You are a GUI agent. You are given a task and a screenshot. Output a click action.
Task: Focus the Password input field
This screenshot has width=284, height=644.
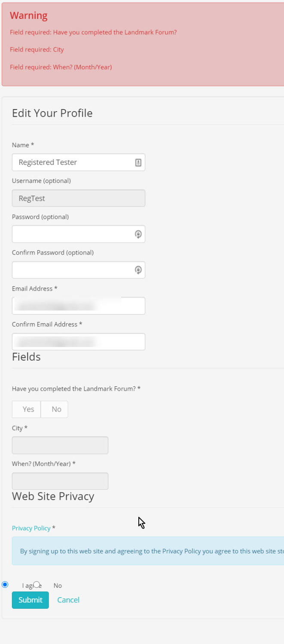[79, 234]
